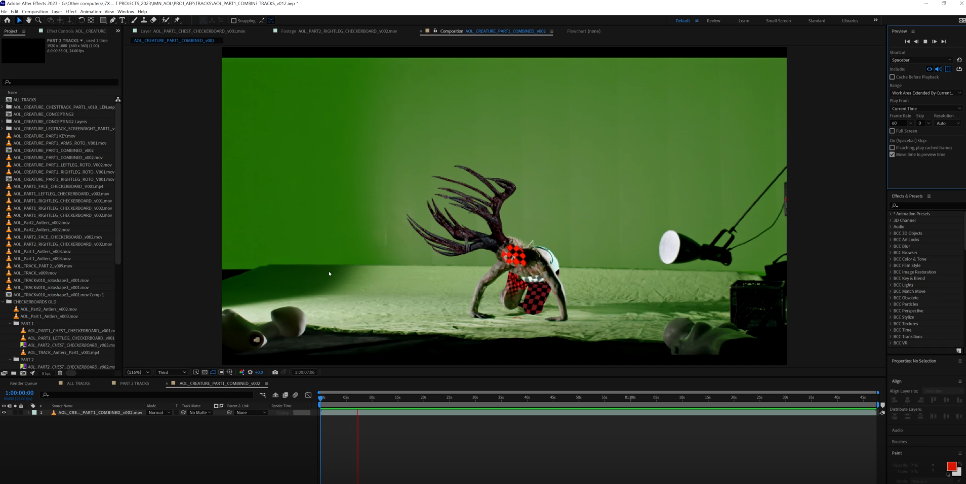Screen dimensions: 966x484
Task: Activate the Type text tool
Action: [x=123, y=20]
